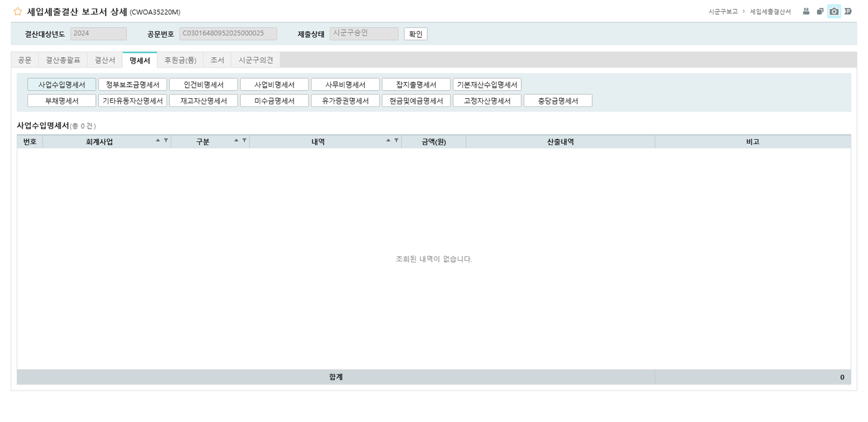Open 재고자산명세서
This screenshot has width=868, height=422.
click(x=203, y=101)
